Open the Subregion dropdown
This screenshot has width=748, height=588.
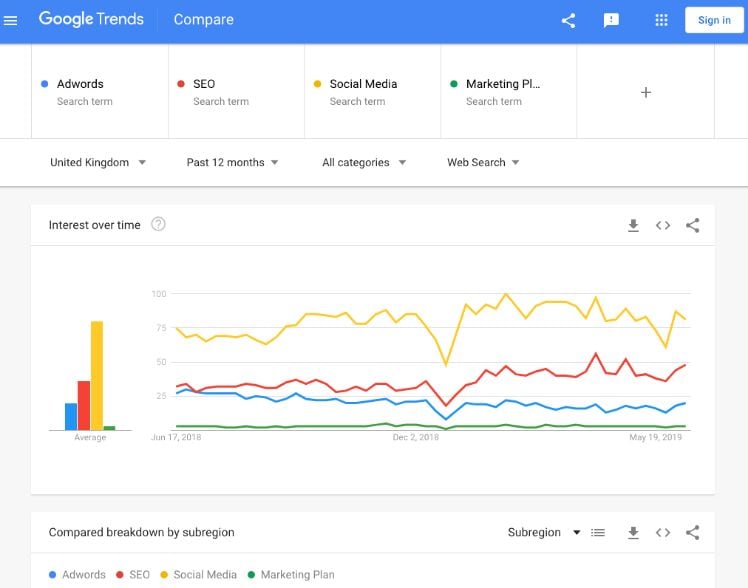(x=544, y=532)
